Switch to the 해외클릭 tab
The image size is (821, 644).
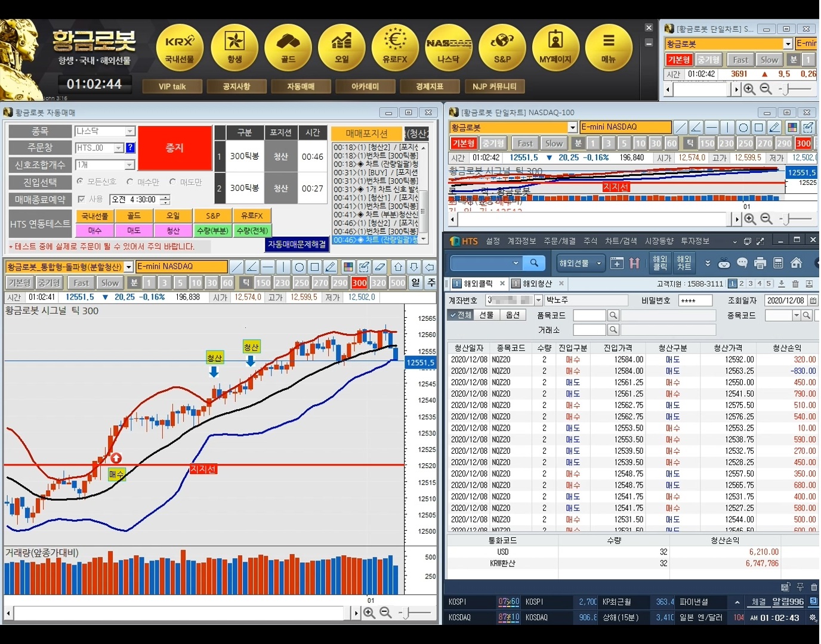pos(479,284)
